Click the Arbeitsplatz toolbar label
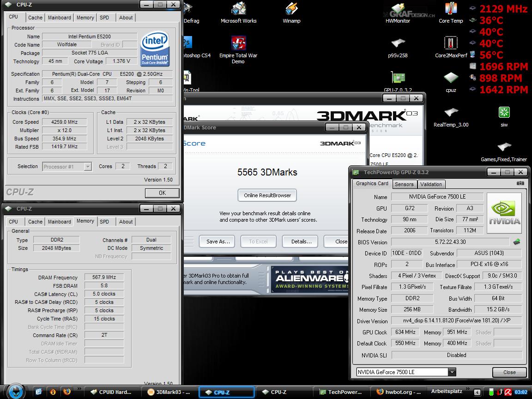This screenshot has height=399, width=532. point(447,391)
